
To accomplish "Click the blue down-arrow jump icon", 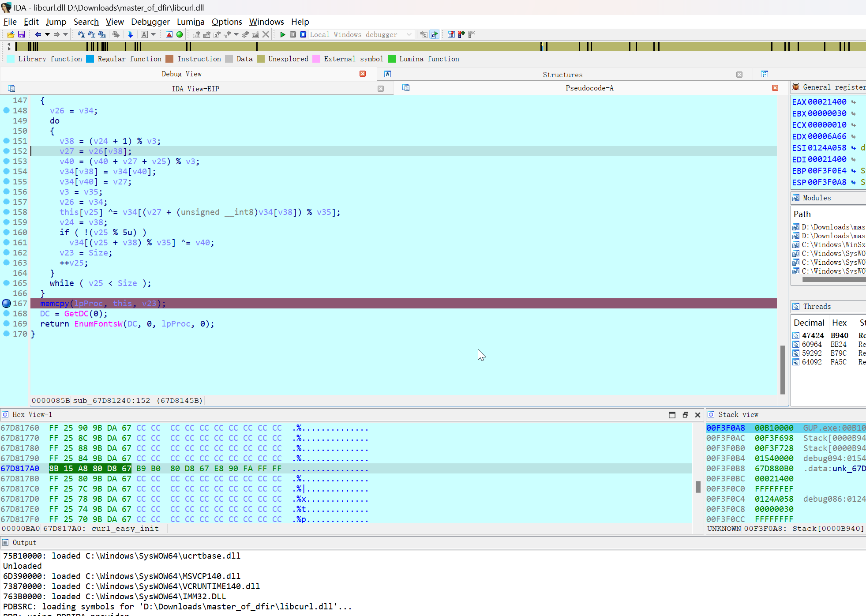I will coord(130,34).
